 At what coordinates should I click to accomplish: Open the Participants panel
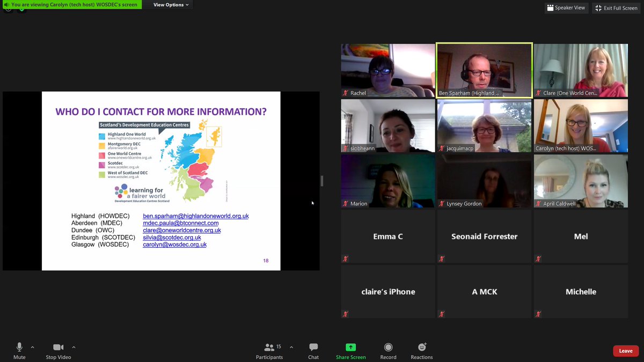point(269,351)
